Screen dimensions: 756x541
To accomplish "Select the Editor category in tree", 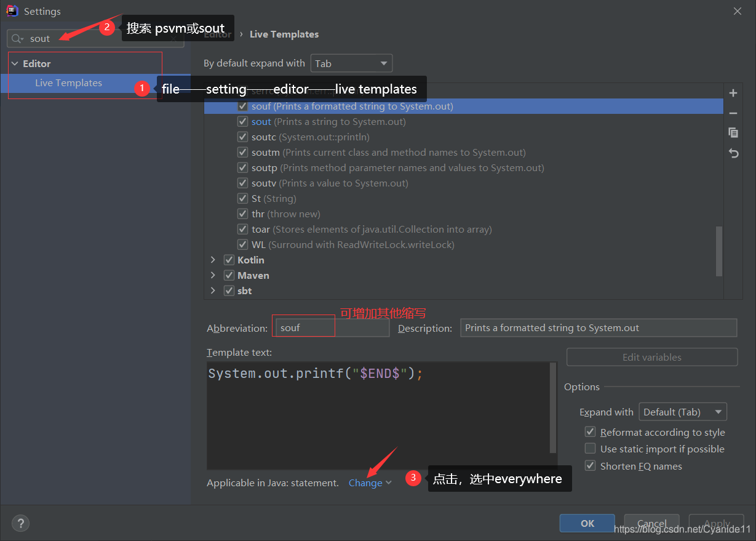I will point(37,63).
